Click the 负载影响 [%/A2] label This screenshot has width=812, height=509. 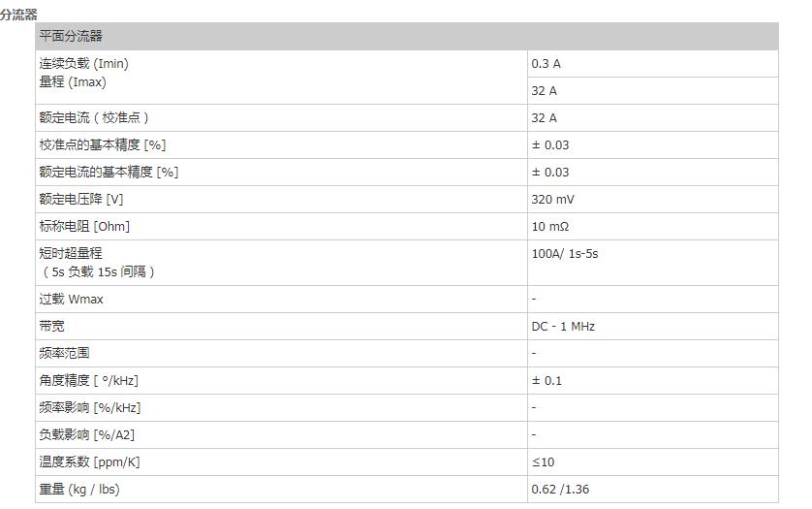[x=87, y=435]
